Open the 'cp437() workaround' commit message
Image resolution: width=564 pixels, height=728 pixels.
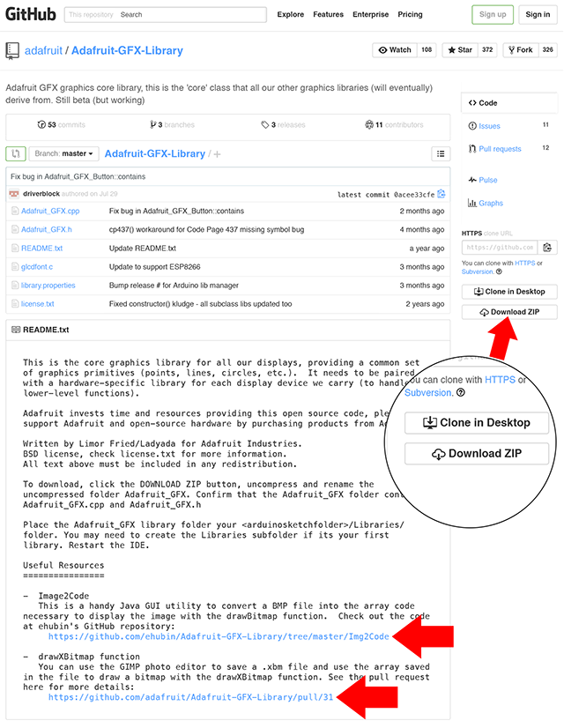point(206,230)
